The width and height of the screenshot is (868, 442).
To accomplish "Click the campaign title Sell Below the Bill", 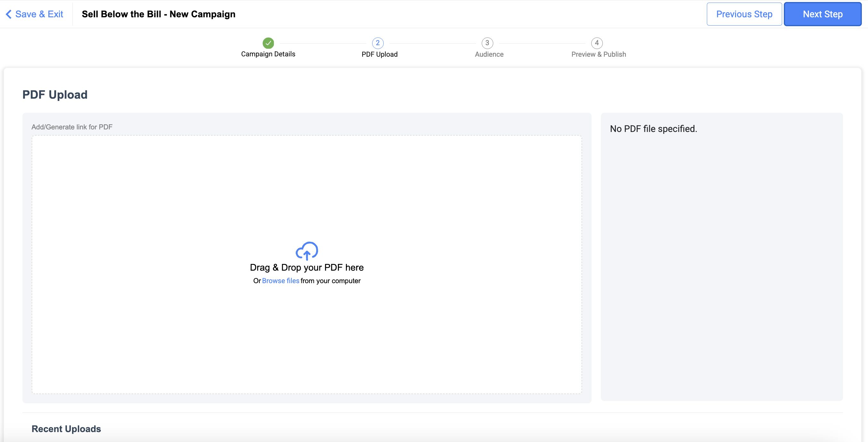I will pos(158,14).
